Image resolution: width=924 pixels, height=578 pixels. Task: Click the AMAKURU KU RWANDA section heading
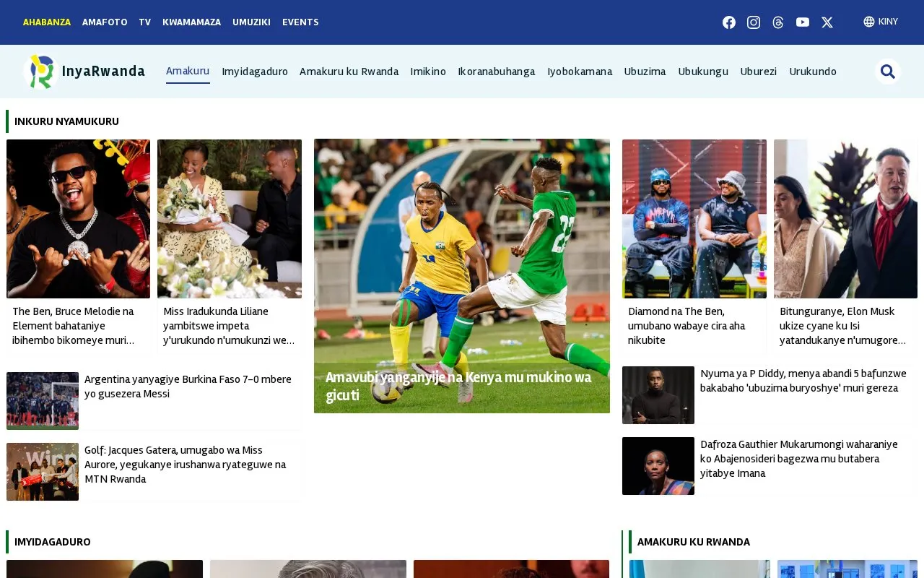click(x=694, y=542)
